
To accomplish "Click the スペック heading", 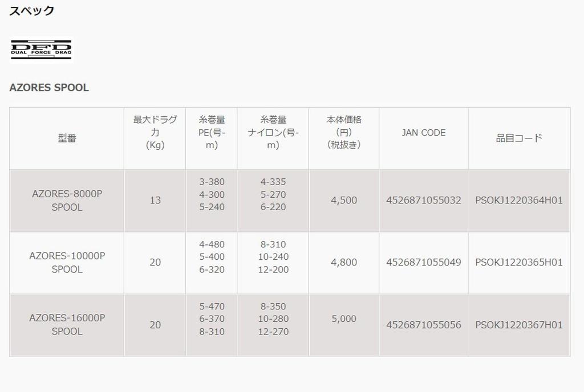I will pyautogui.click(x=32, y=11).
